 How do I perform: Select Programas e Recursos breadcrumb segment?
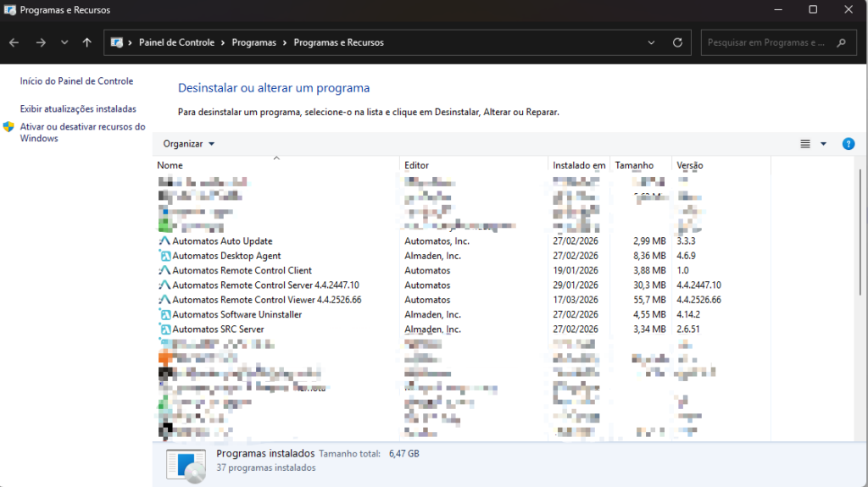coord(338,42)
